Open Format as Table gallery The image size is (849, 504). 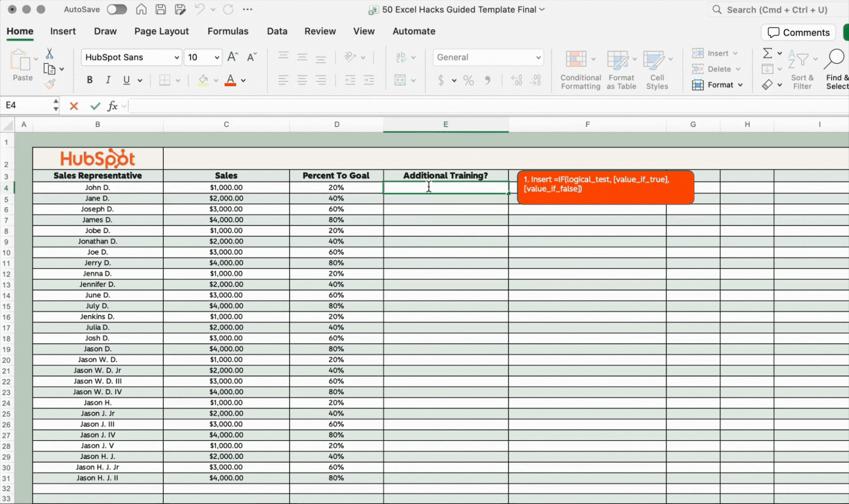(x=621, y=70)
